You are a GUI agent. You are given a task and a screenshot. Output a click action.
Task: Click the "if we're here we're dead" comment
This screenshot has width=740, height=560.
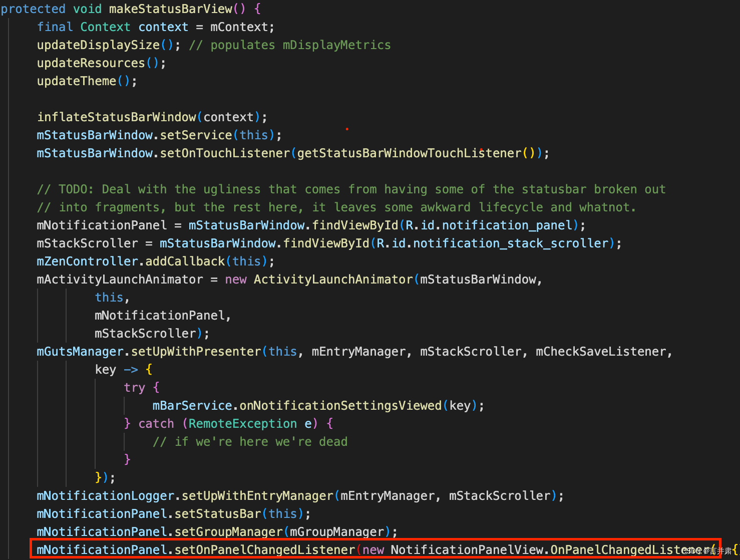(250, 442)
